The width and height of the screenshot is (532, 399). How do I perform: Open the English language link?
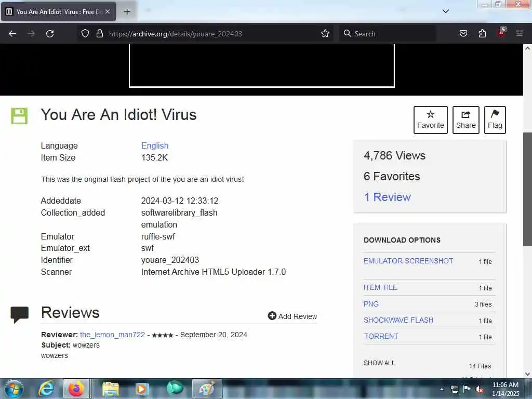click(x=155, y=145)
